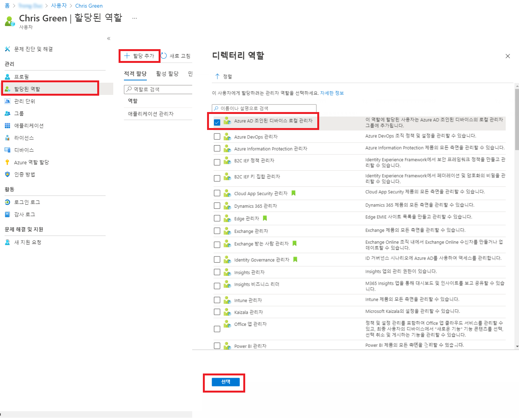Check the Kaizala 관리자 checkbox
This screenshot has width=519, height=420.
pyautogui.click(x=217, y=312)
